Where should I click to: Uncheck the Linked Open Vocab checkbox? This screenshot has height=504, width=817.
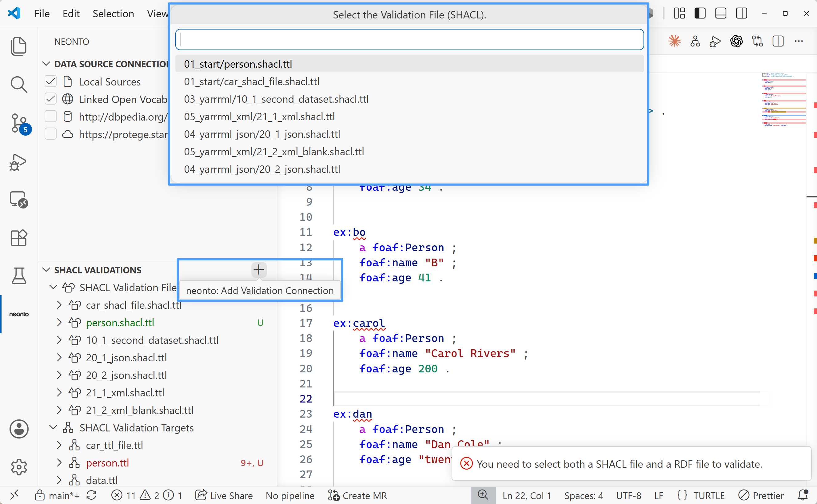[51, 99]
